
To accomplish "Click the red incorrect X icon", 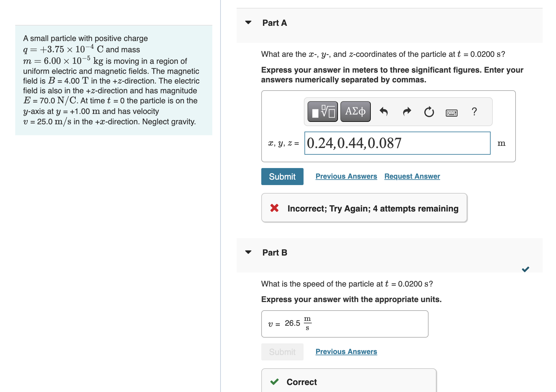I will [274, 208].
